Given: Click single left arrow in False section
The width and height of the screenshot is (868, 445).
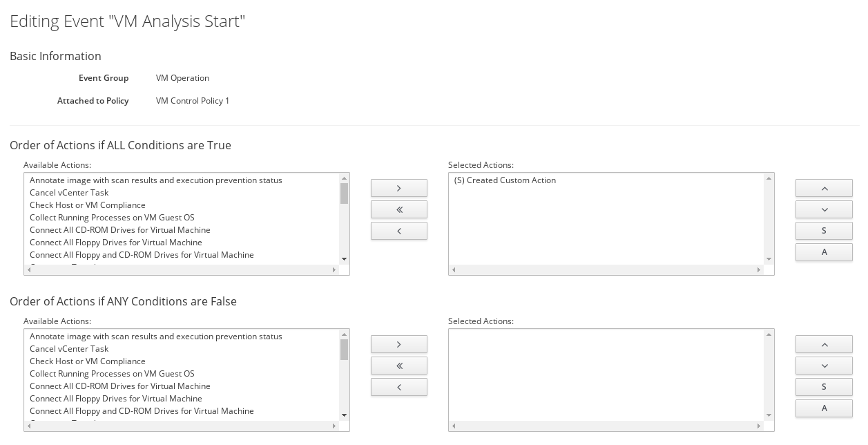Looking at the screenshot, I should click(398, 387).
